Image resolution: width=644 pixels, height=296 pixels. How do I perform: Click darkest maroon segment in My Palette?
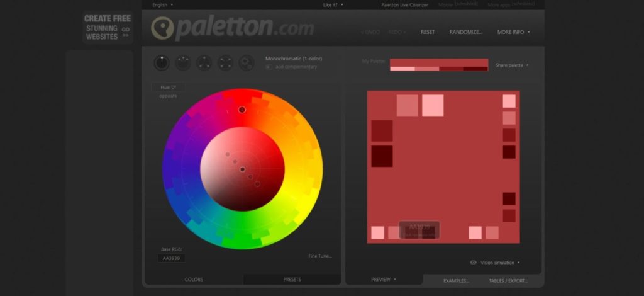pyautogui.click(x=475, y=69)
